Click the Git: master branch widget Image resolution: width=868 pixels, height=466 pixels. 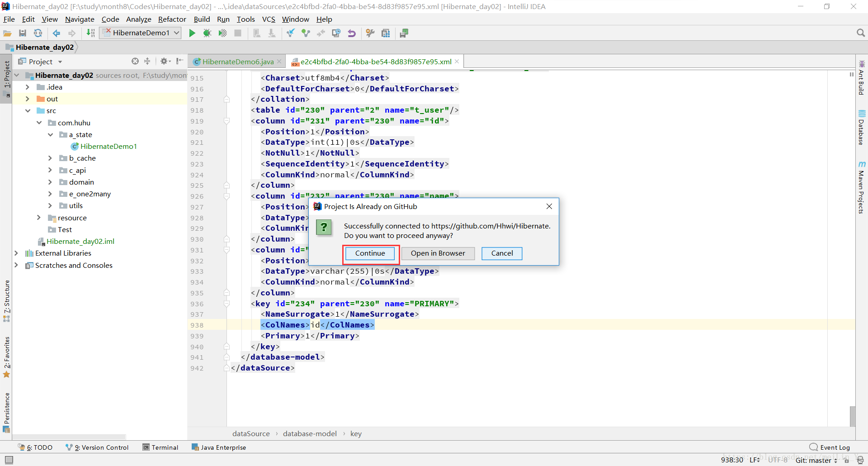[816, 460]
